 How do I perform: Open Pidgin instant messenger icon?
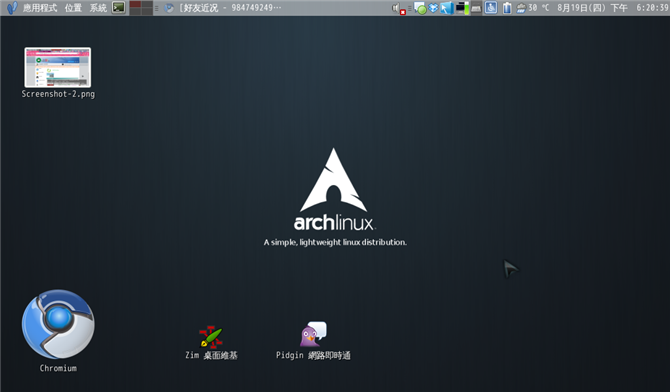[313, 334]
